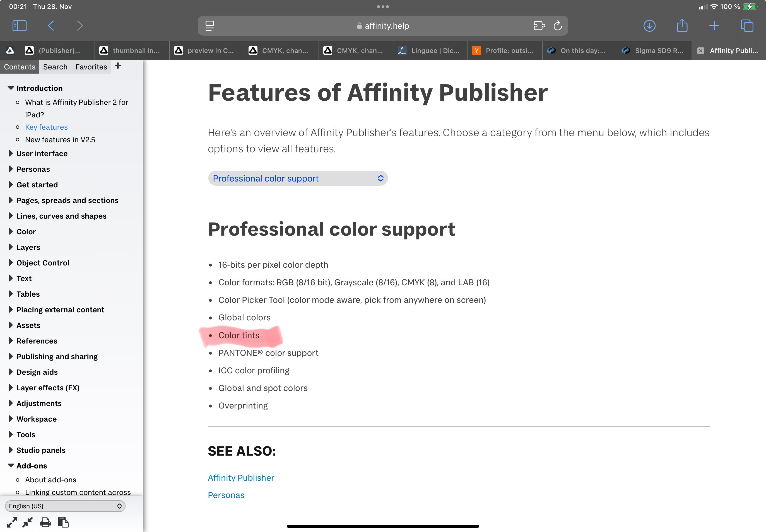This screenshot has height=532, width=766.
Task: Go back to the previous page
Action: tap(51, 26)
